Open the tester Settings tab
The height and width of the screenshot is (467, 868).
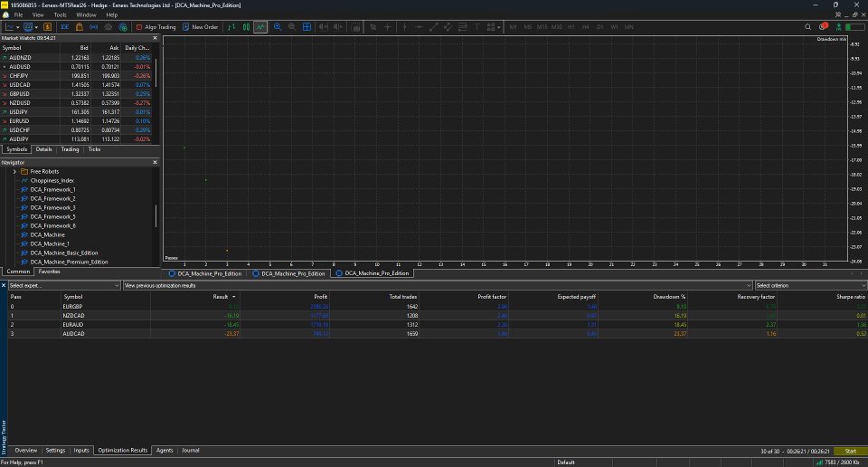(x=55, y=451)
